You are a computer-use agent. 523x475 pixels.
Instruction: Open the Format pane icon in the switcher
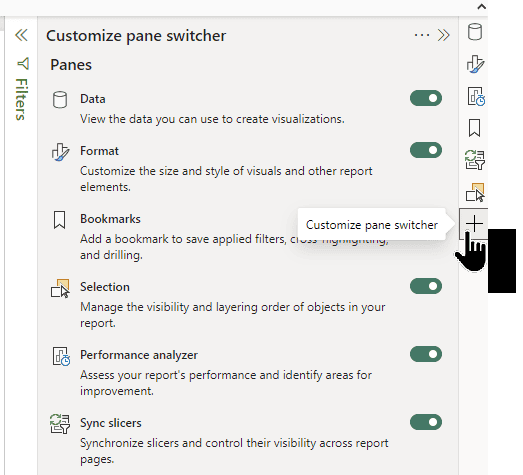475,64
